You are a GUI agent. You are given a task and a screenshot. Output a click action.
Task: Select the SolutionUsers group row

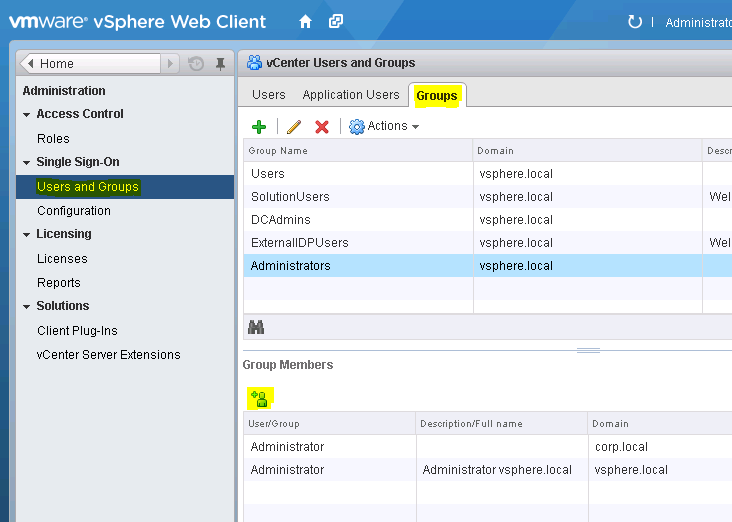[488, 197]
